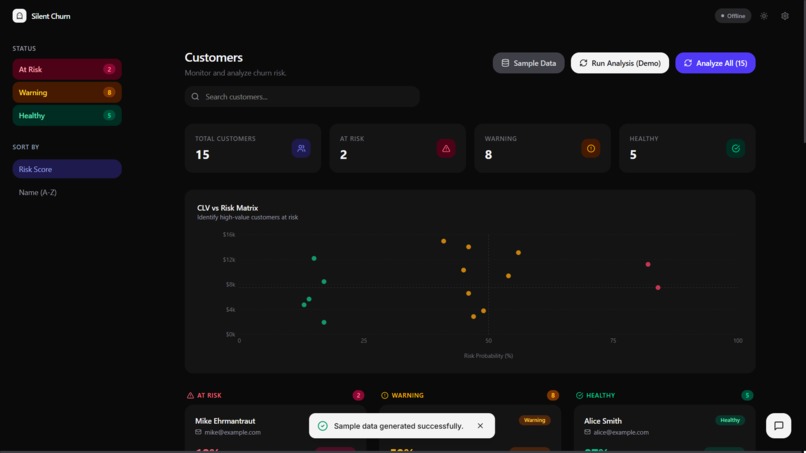Click the Warning card circle-alert icon
This screenshot has height=453, width=806.
(x=591, y=149)
